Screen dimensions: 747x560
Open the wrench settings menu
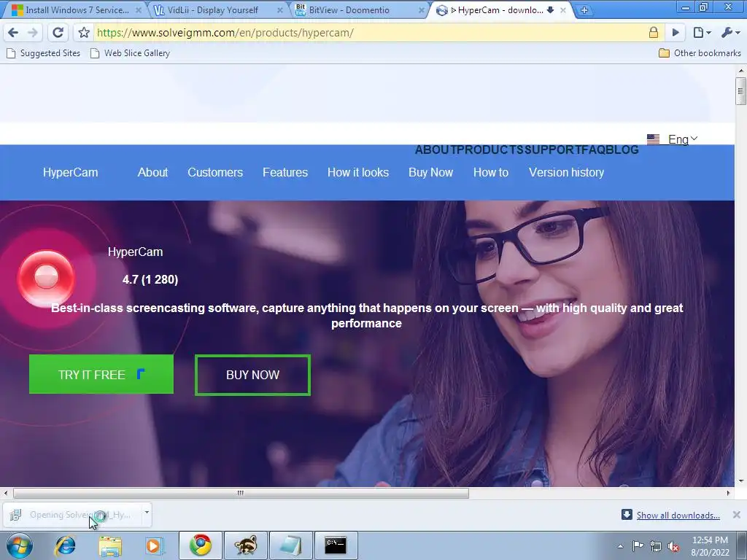pyautogui.click(x=729, y=32)
